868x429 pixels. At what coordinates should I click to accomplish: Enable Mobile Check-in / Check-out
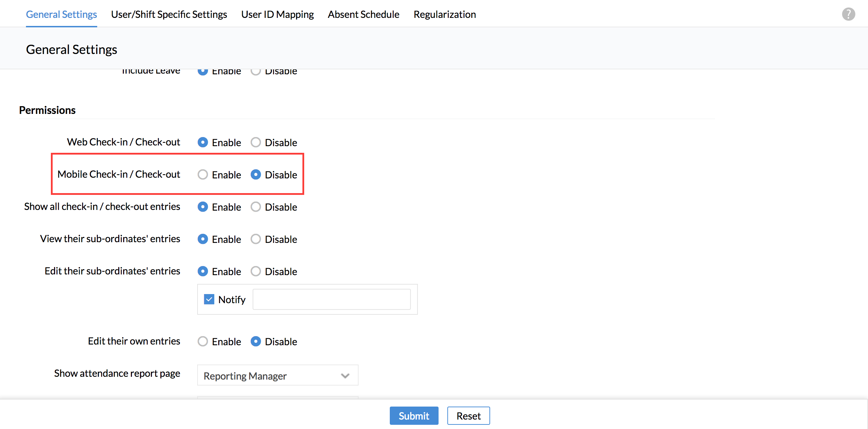point(203,175)
